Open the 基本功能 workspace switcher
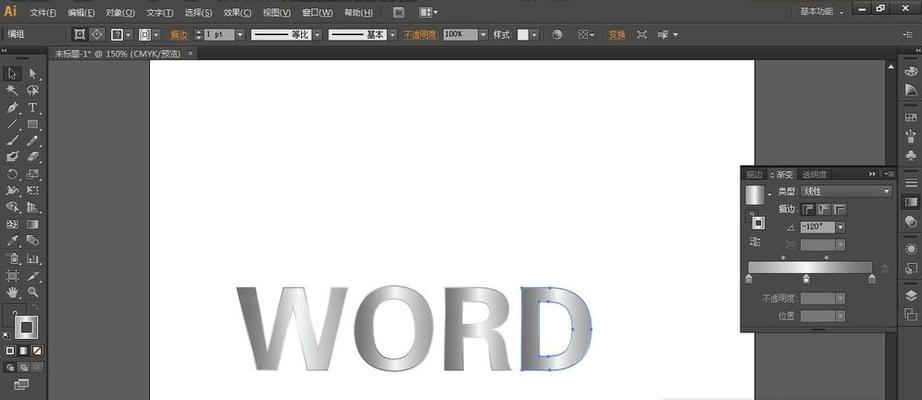 [x=822, y=11]
